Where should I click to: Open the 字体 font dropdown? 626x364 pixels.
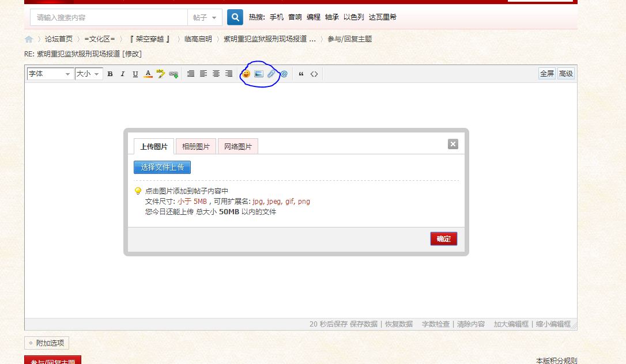tap(50, 74)
